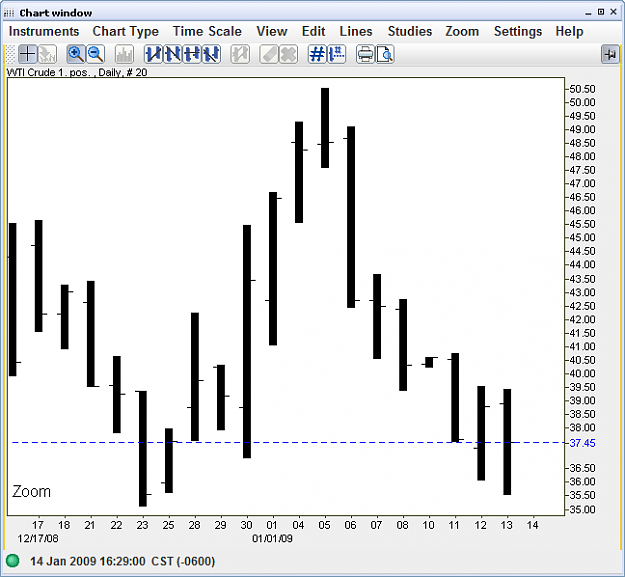
Task: Click the dotted price level lines icon
Action: point(336,54)
